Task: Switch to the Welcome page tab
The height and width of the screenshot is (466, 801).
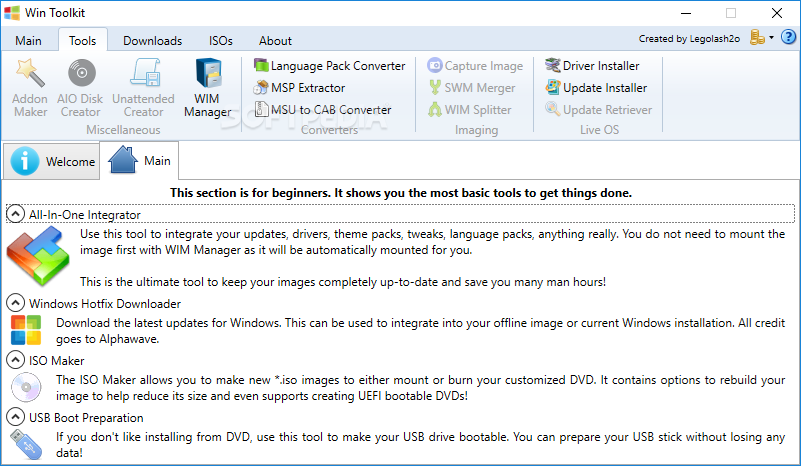Action: (52, 161)
